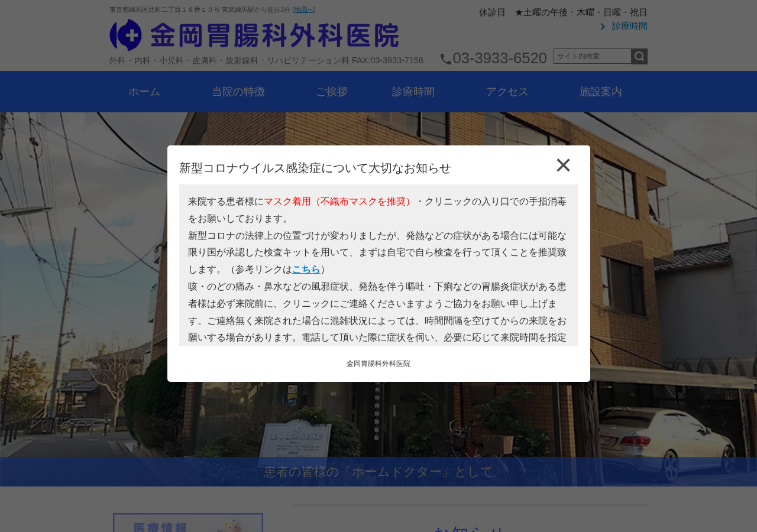
Task: Close the coronavirus notice popup
Action: (x=563, y=166)
